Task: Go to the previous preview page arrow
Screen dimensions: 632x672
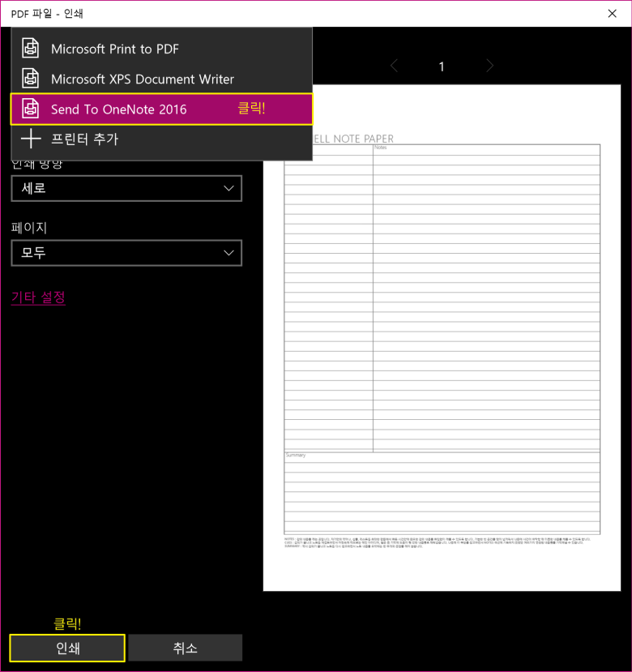Action: pos(395,66)
